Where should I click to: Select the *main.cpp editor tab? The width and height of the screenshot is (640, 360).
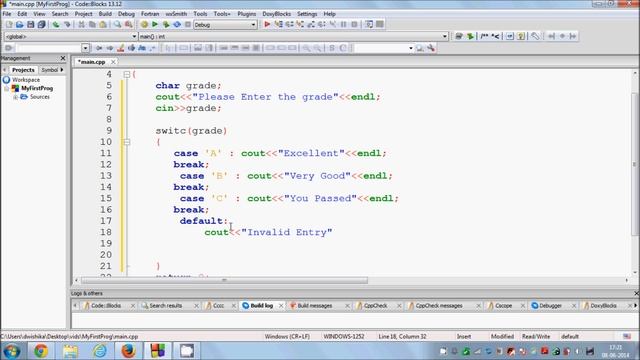pos(91,62)
